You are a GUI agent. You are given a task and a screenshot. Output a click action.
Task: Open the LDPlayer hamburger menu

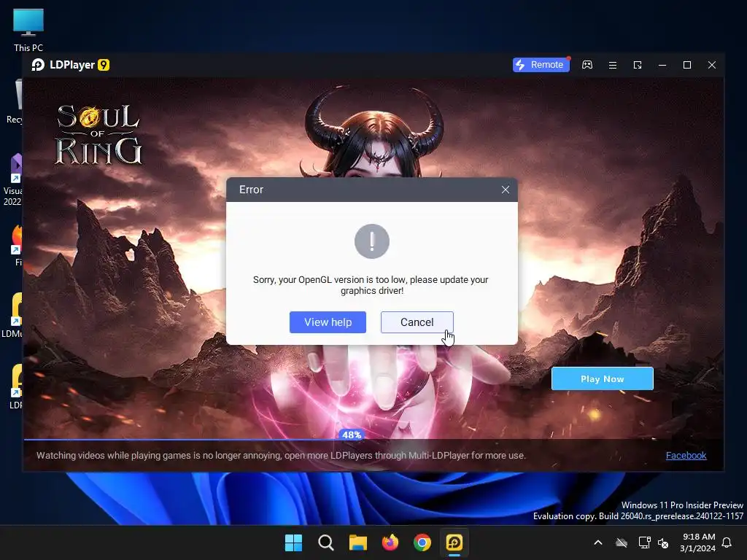pos(613,65)
